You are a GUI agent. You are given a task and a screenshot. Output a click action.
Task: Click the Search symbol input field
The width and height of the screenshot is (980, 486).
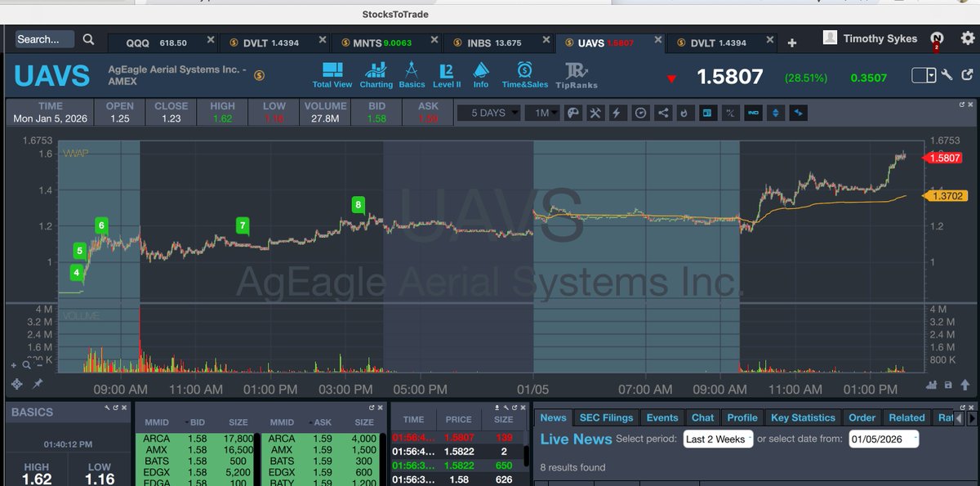(x=44, y=39)
